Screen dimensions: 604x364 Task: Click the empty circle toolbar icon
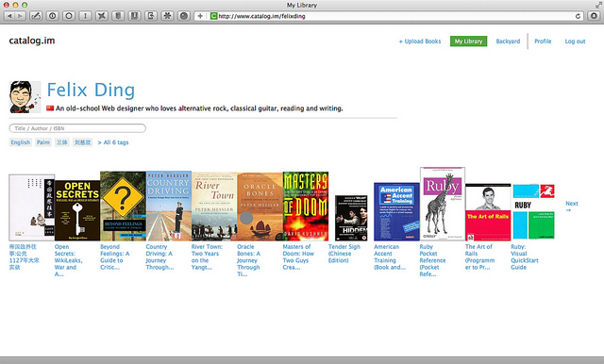pyautogui.click(x=69, y=16)
